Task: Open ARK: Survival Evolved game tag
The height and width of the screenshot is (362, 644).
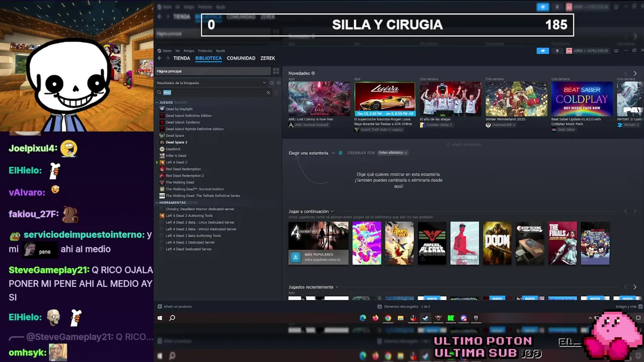Action: point(311,125)
